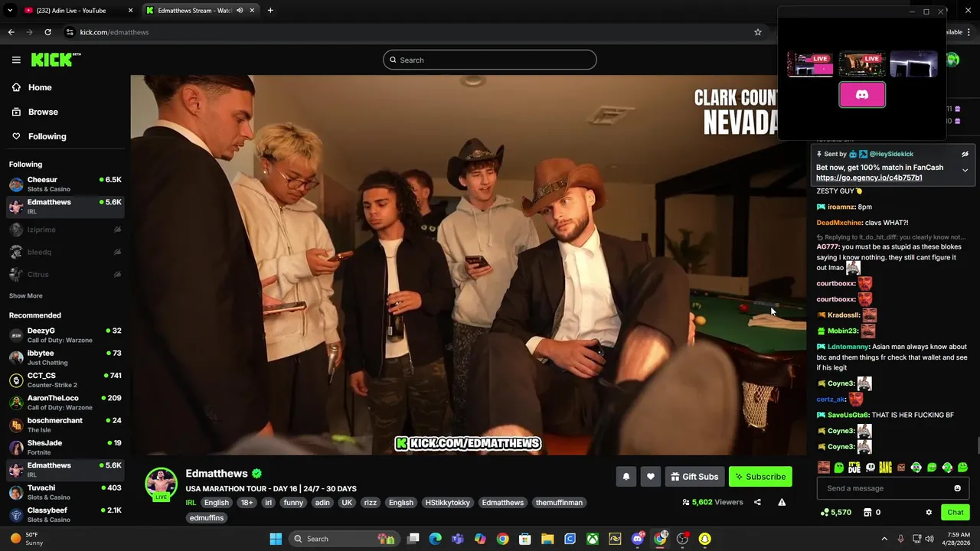The width and height of the screenshot is (980, 551).
Task: Click the adin tag
Action: [x=322, y=503]
